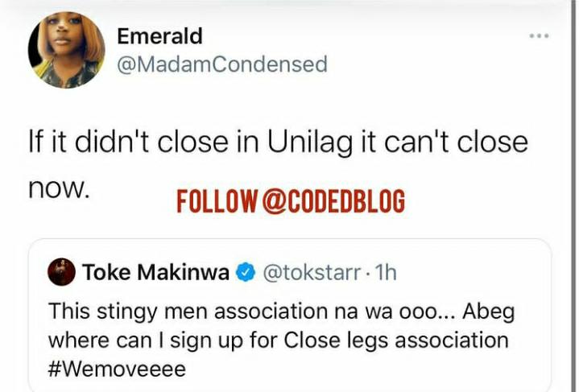
Task: Click the 1h timestamp
Action: pyautogui.click(x=387, y=274)
